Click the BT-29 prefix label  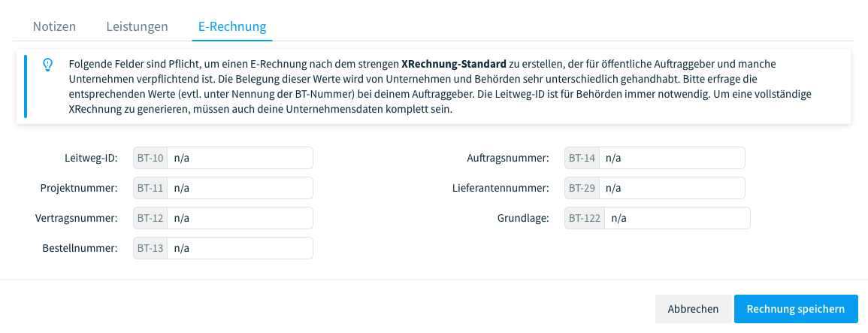(x=582, y=188)
